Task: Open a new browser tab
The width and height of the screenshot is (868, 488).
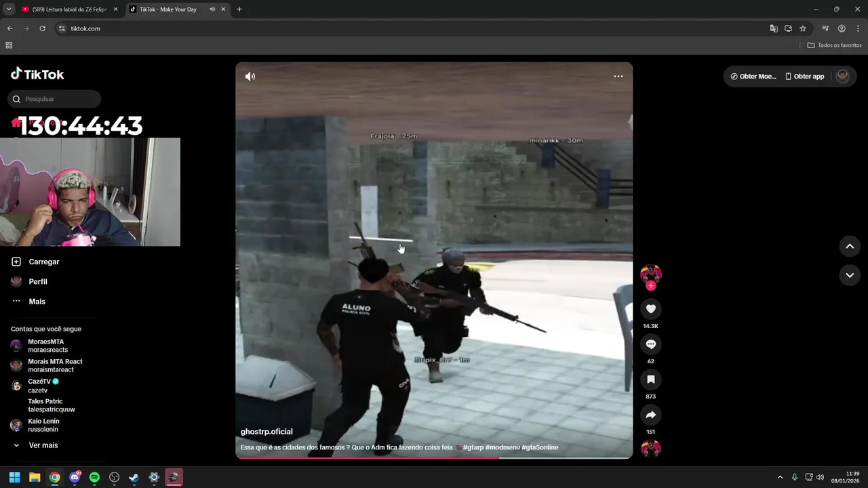Action: 239,9
